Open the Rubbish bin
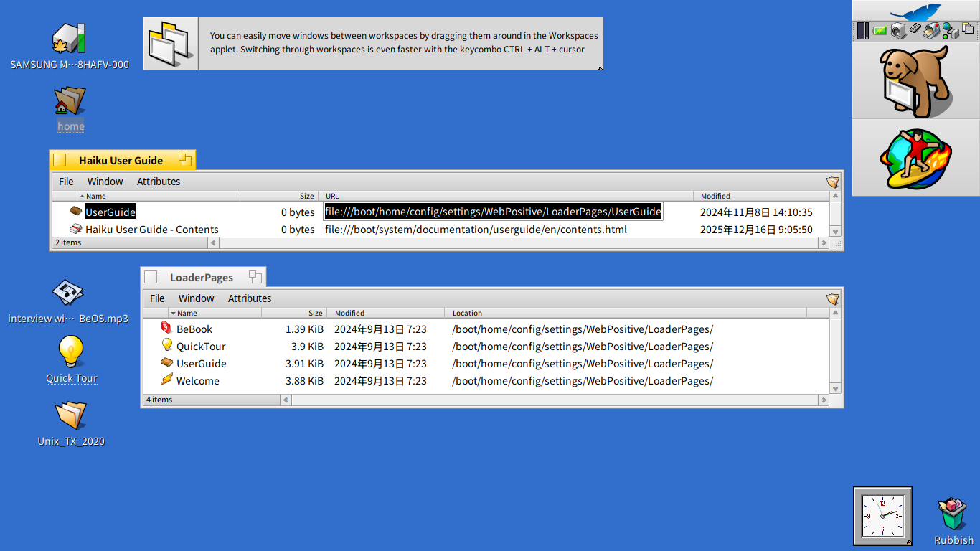 [x=952, y=513]
